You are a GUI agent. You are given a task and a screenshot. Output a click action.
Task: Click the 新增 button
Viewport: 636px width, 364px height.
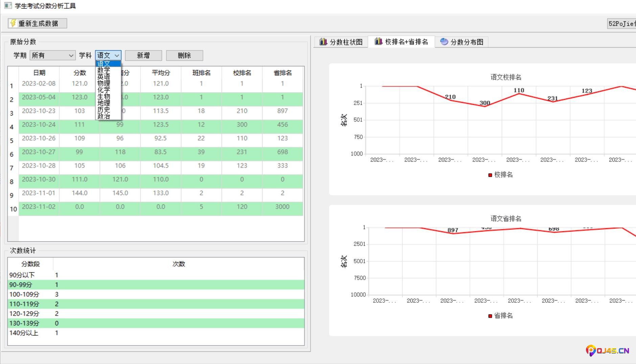(143, 55)
